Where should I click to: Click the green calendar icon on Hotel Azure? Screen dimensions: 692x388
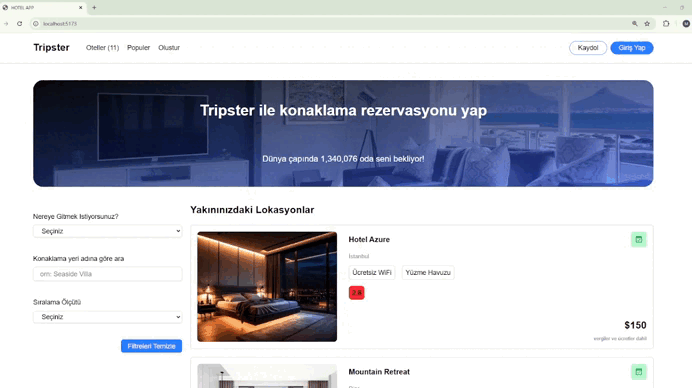point(639,240)
